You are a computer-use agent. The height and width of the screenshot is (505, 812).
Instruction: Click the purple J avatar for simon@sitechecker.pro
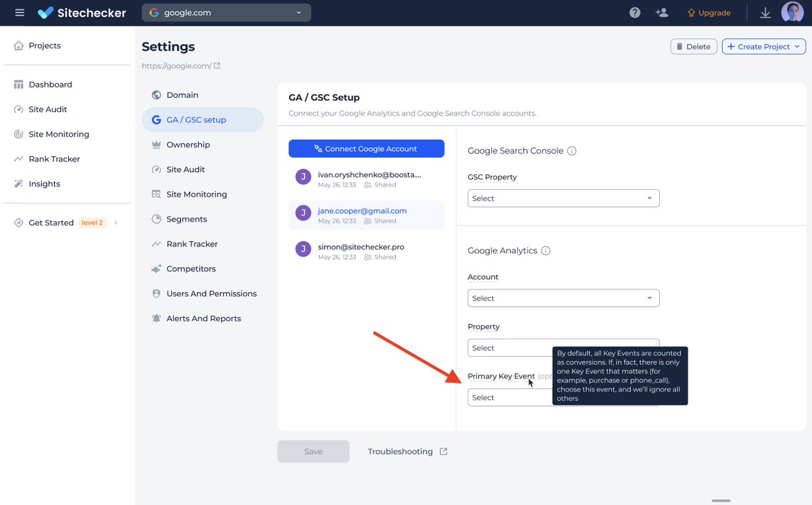click(303, 249)
